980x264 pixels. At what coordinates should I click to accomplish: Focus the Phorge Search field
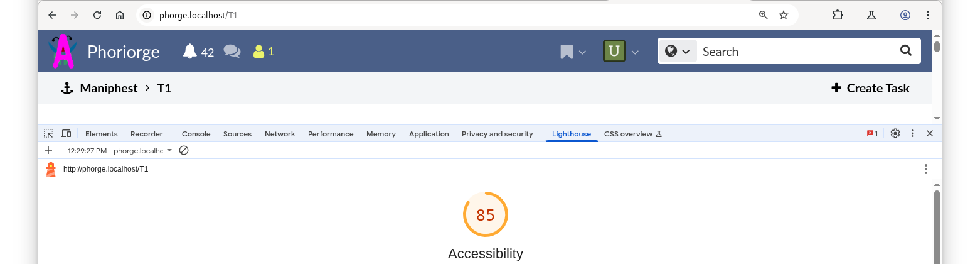pyautogui.click(x=796, y=52)
